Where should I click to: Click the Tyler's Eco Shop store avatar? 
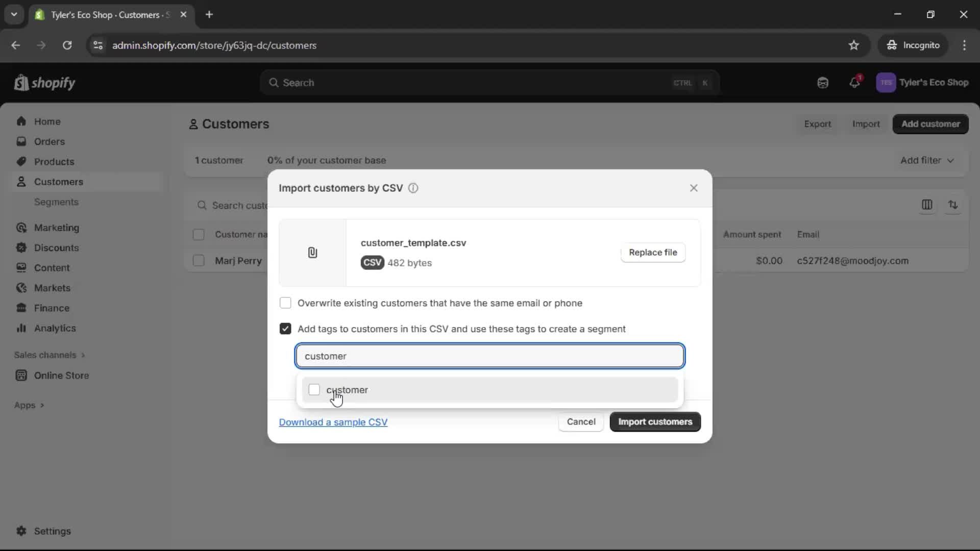[886, 83]
